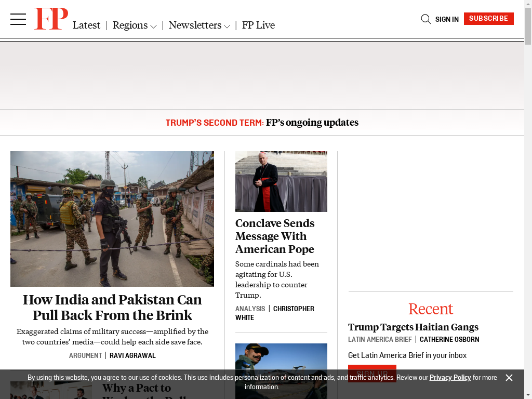532x399 pixels.
Task: Read 'Trump Targets Haitian Gangs' article
Action: tap(413, 327)
